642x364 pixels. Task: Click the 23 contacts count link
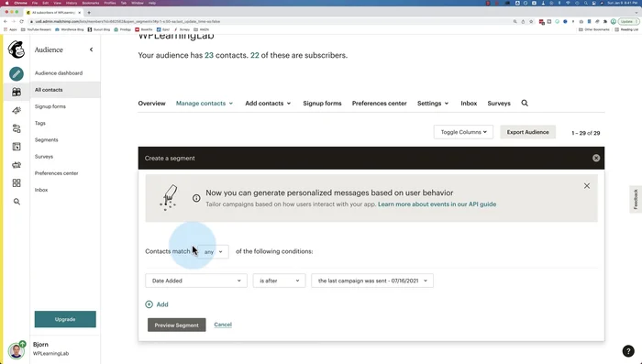[209, 55]
